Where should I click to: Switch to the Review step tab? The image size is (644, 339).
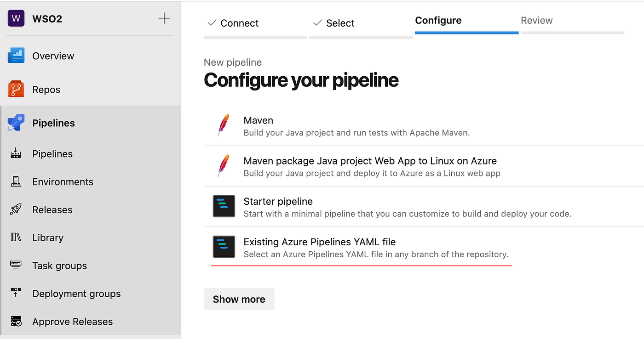(x=536, y=21)
